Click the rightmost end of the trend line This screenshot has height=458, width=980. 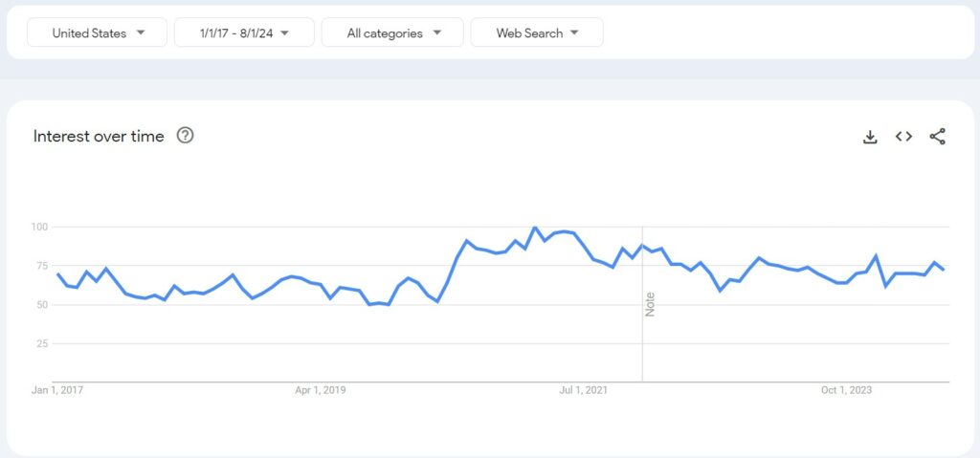945,270
